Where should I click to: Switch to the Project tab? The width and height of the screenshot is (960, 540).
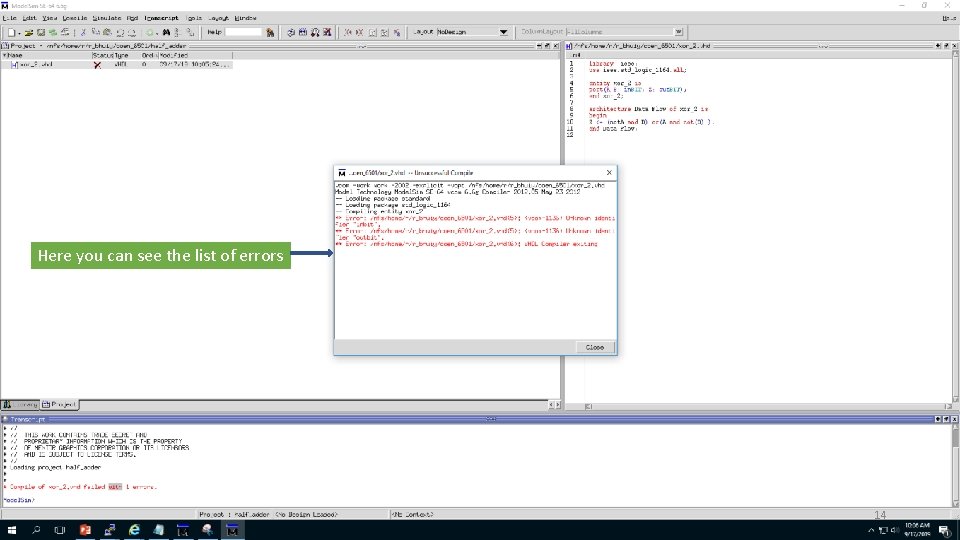click(x=59, y=405)
